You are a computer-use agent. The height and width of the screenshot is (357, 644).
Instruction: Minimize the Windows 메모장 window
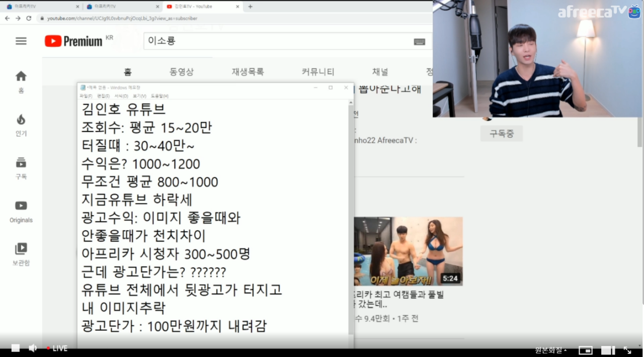point(315,87)
